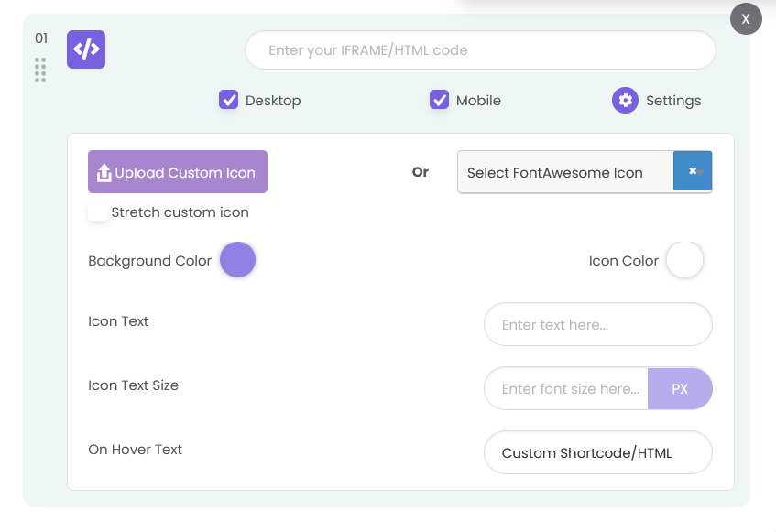Open the Icon Color picker swatch
The height and width of the screenshot is (532, 776).
click(x=684, y=260)
